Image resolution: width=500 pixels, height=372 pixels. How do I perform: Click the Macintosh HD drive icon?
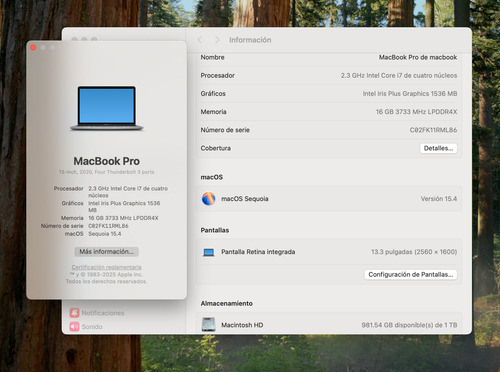(x=209, y=325)
